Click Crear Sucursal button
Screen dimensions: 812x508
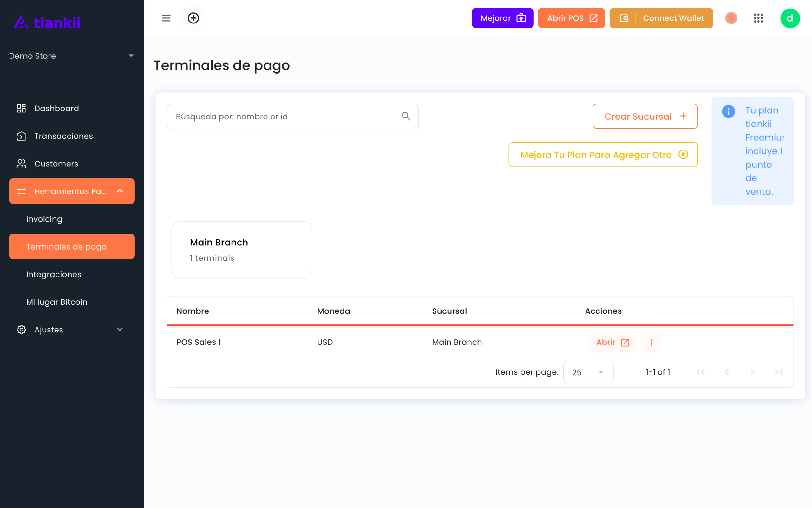[645, 116]
